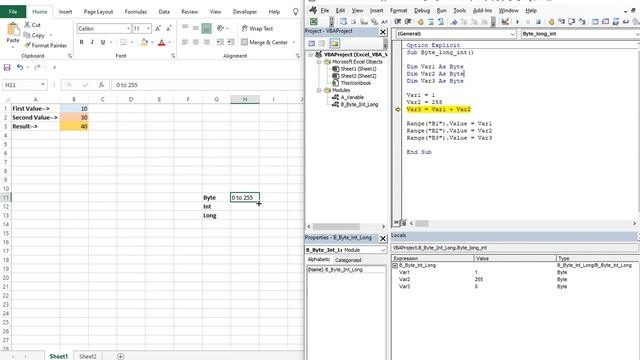Image resolution: width=640 pixels, height=360 pixels.
Task: Open the Excel File tab
Action: coord(13,11)
